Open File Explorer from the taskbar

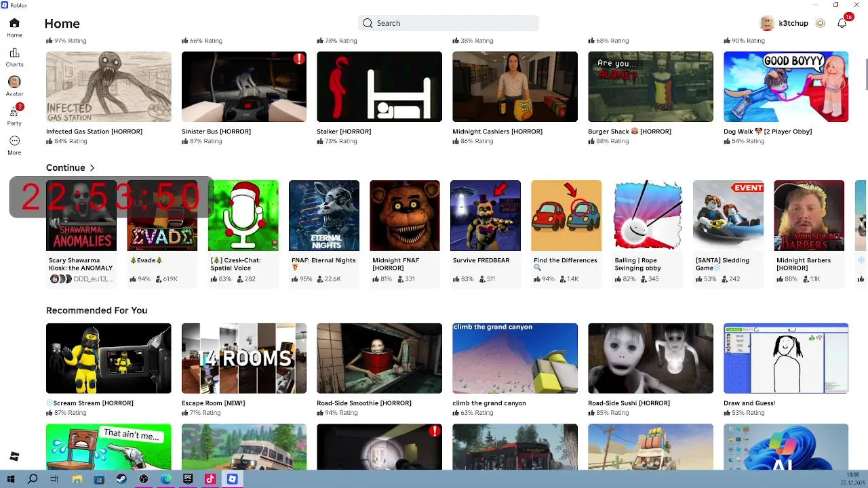tap(77, 479)
